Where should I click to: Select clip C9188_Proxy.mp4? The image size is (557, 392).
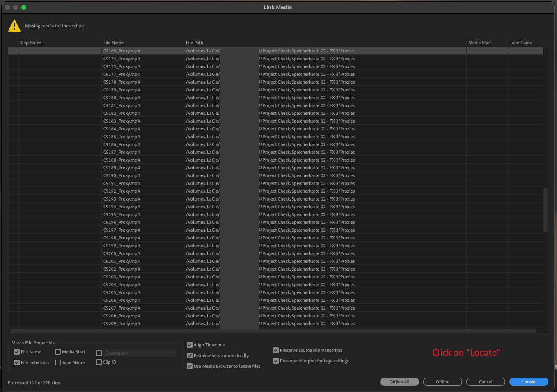coord(275,160)
